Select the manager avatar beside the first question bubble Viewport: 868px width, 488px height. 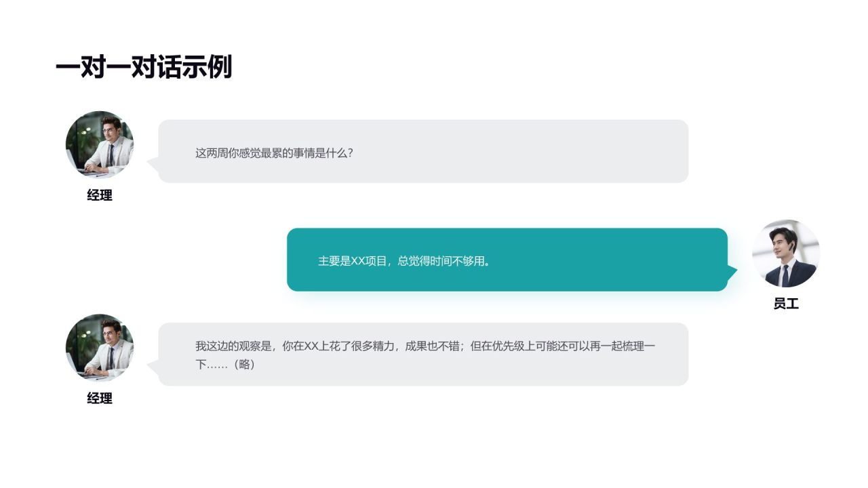point(100,144)
